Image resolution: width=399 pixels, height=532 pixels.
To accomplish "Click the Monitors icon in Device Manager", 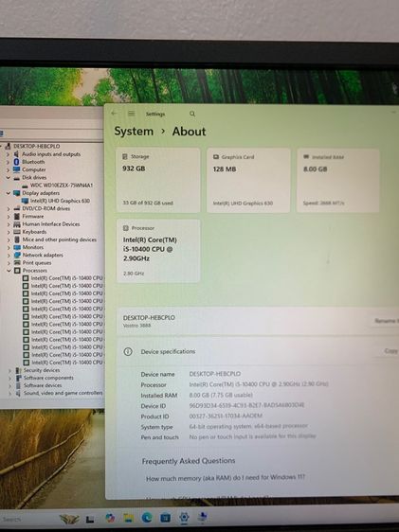I will point(17,247).
